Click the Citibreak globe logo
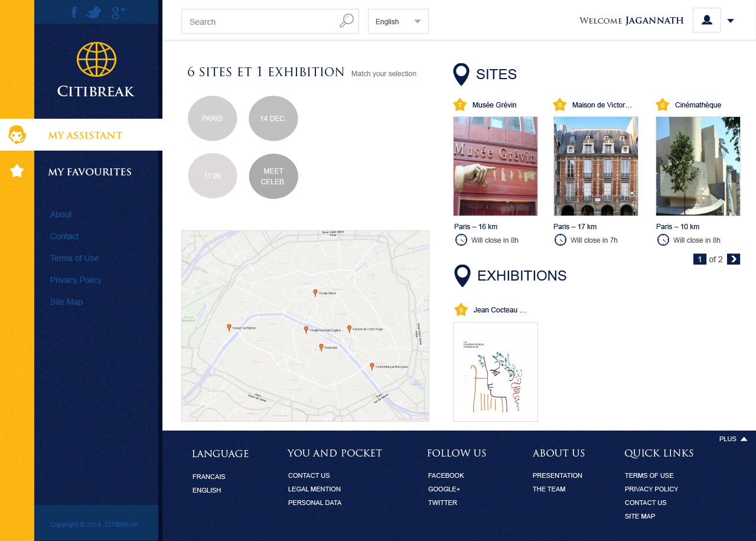 (x=96, y=59)
